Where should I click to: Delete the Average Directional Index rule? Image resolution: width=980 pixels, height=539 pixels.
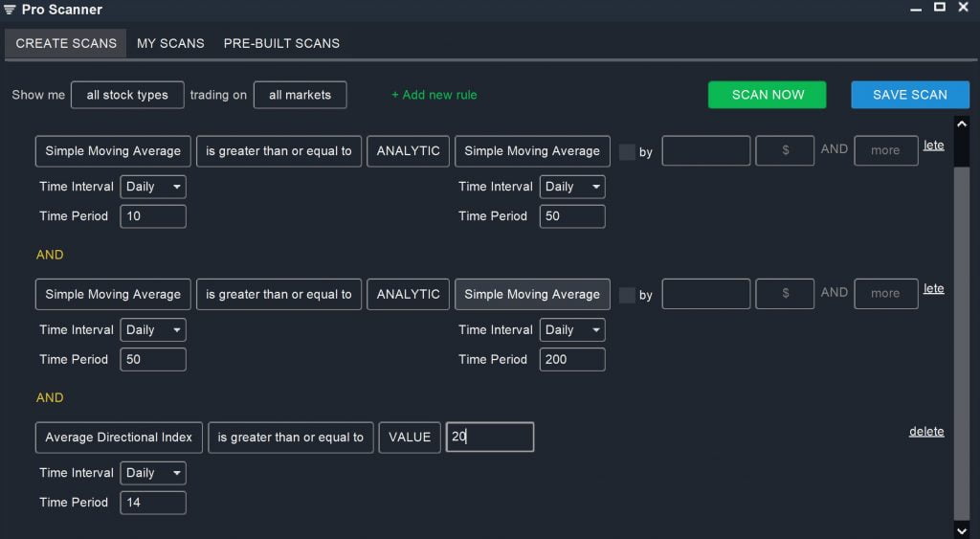click(x=925, y=432)
